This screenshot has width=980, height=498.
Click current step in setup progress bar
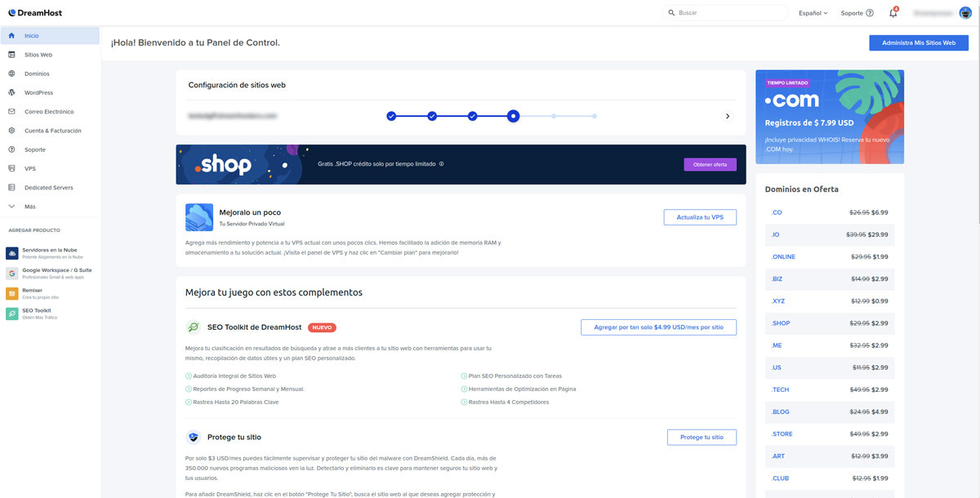513,117
